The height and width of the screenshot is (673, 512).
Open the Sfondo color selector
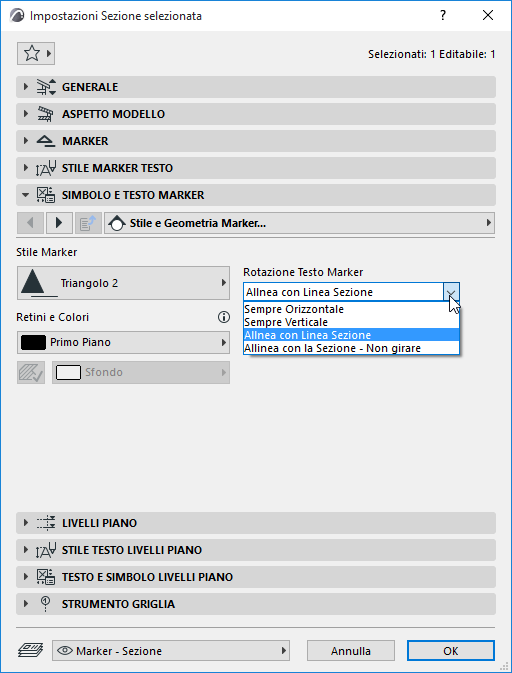coord(141,373)
